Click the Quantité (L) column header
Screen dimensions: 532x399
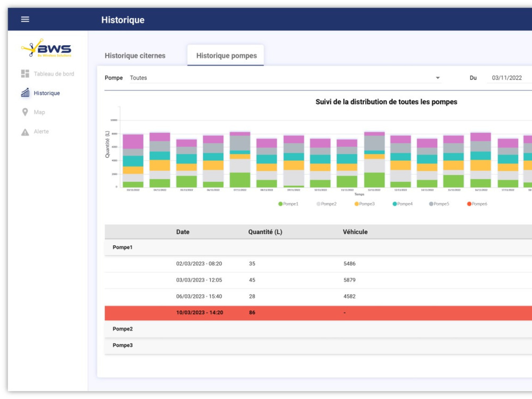click(x=265, y=232)
